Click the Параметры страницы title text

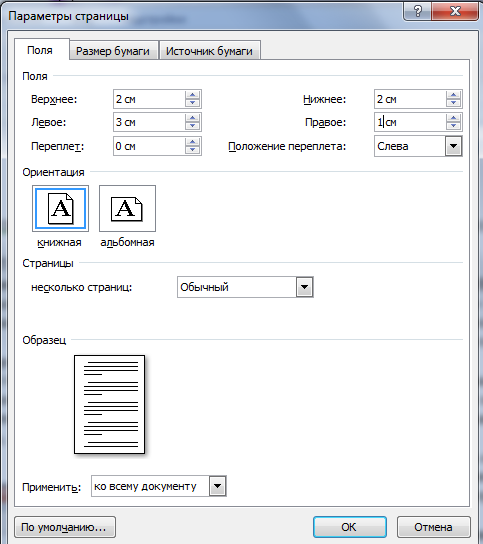(x=68, y=16)
